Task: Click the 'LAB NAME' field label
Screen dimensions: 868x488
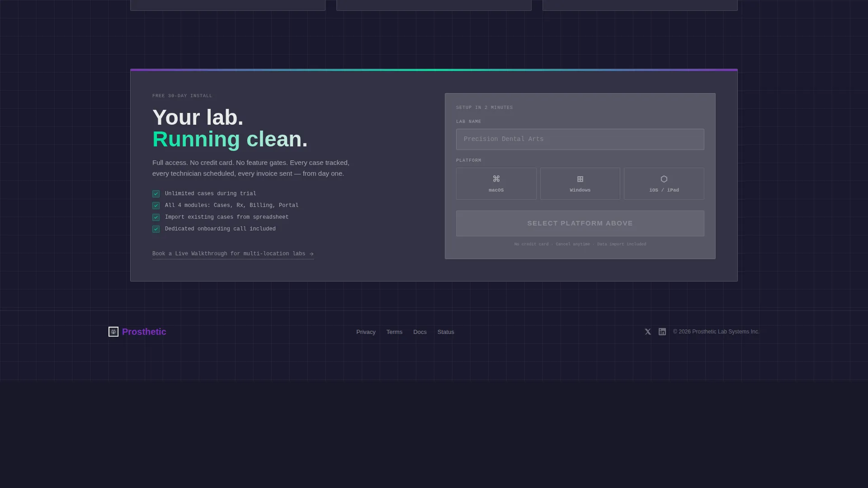Action: click(468, 122)
